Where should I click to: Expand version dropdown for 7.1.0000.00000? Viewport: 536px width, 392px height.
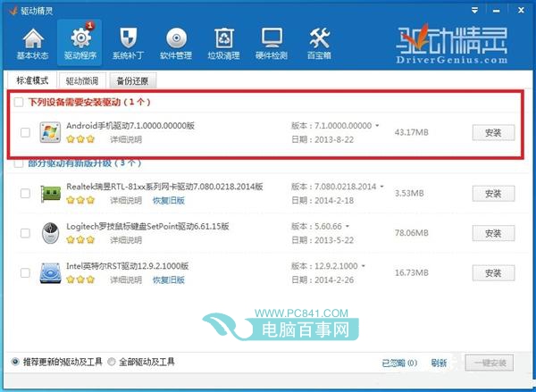click(377, 125)
